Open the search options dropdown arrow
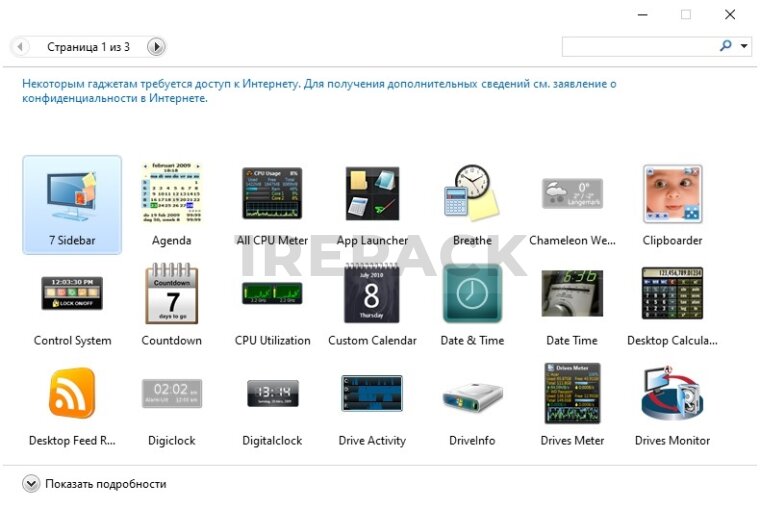Screen dimensions: 760x509 click(x=745, y=46)
